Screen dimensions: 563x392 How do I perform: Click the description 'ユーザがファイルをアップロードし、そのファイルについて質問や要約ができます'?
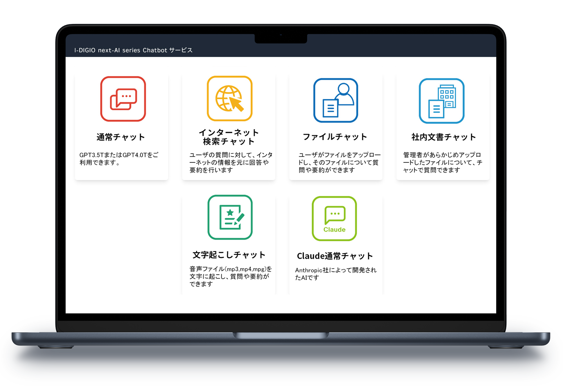point(339,162)
